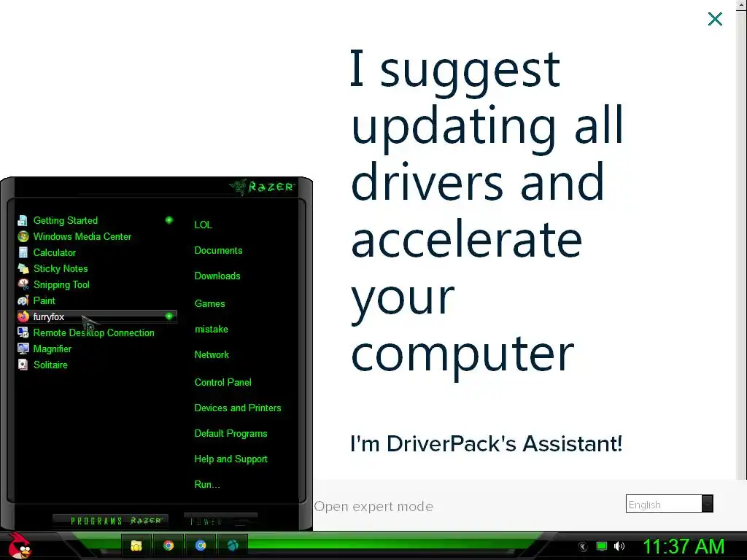Click the Calculator icon
This screenshot has height=560, width=747.
pyautogui.click(x=23, y=252)
